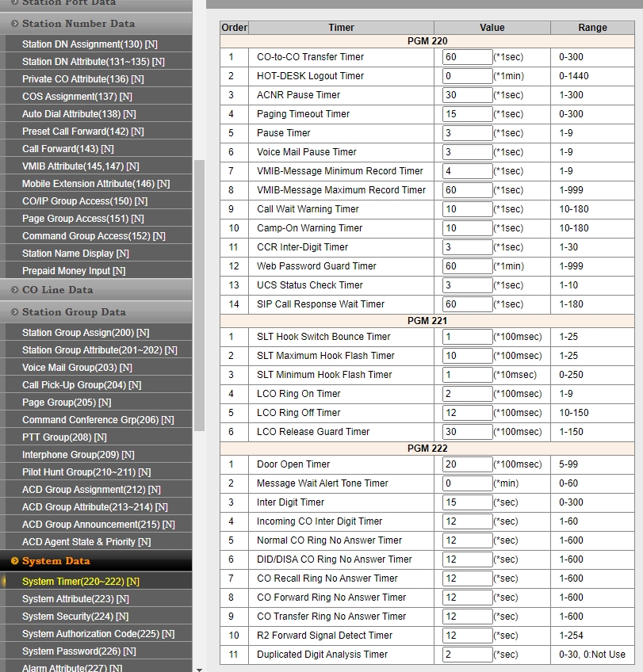Open System Timer(220~222) page
This screenshot has height=672, width=643.
click(x=80, y=582)
